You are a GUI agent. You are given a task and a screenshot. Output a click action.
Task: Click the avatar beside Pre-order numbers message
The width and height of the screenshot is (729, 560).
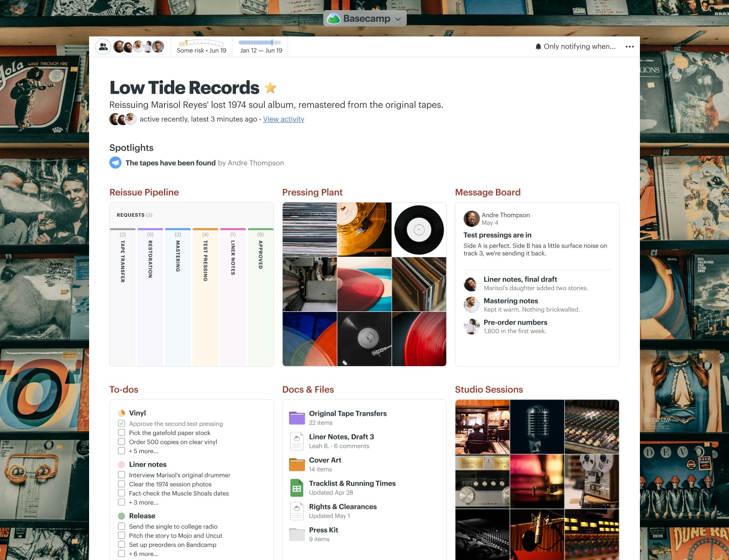point(471,327)
